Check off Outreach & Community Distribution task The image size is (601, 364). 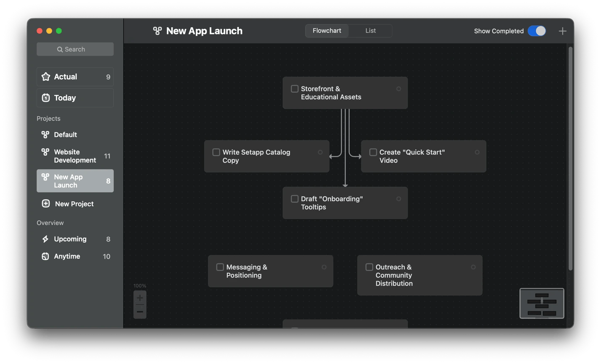click(369, 267)
